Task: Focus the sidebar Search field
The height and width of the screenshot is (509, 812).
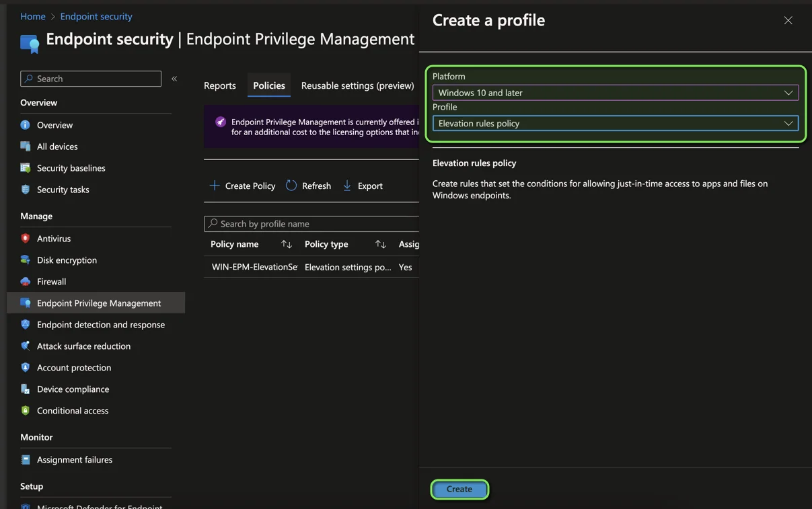Action: [91, 79]
